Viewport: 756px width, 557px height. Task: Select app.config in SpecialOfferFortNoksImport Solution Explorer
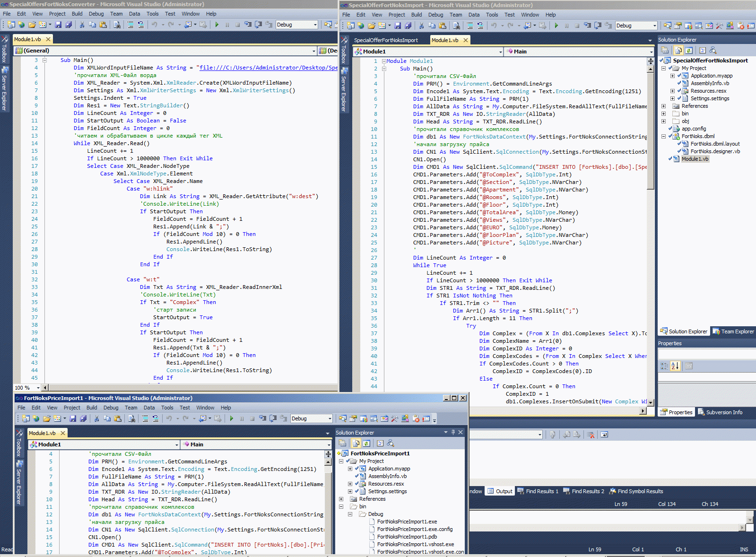(x=694, y=129)
